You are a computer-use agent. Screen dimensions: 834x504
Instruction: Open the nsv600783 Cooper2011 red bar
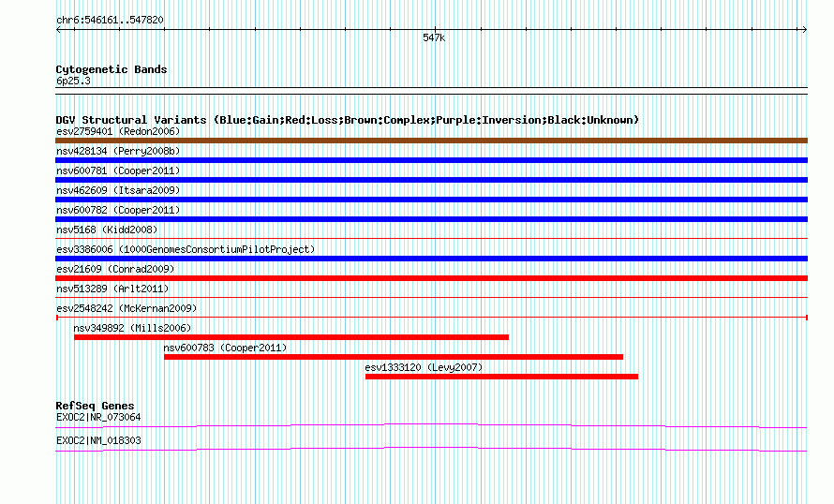tap(394, 357)
